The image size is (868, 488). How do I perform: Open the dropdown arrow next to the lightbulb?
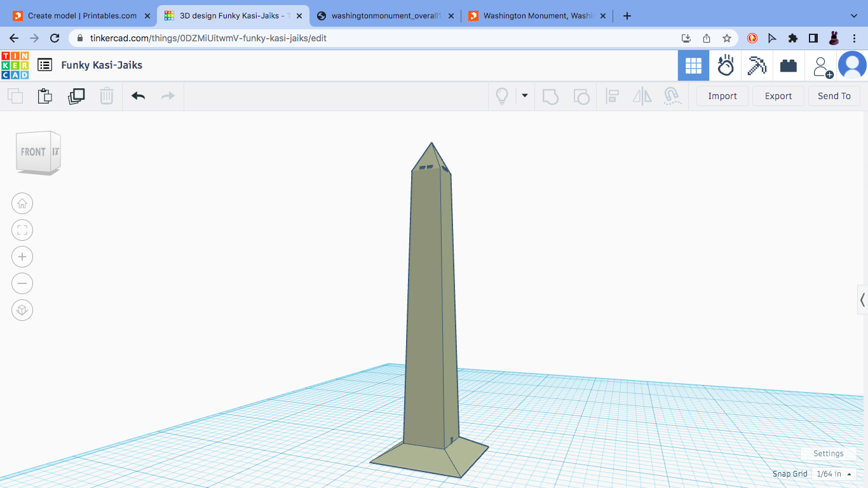tap(524, 96)
